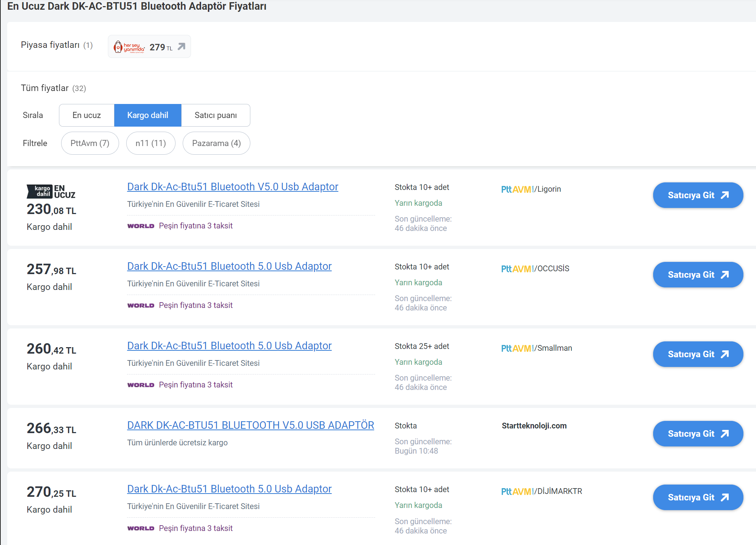
Task: Click the Startteknoloji.com seller name
Action: click(534, 426)
